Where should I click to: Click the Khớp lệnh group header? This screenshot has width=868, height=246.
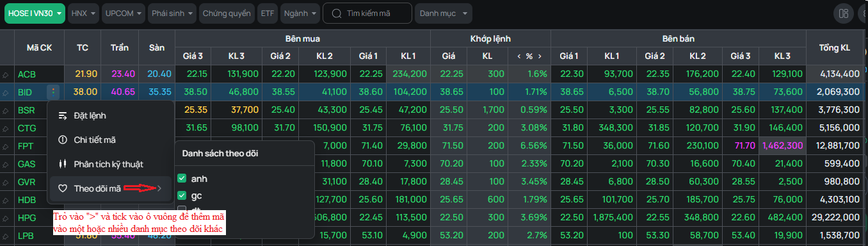(490, 38)
